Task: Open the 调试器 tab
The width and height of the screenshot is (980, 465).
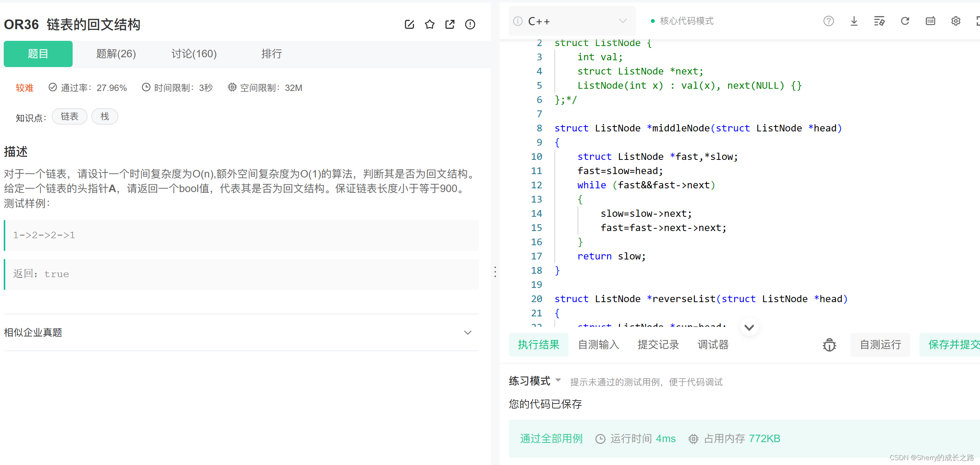Action: pos(713,345)
